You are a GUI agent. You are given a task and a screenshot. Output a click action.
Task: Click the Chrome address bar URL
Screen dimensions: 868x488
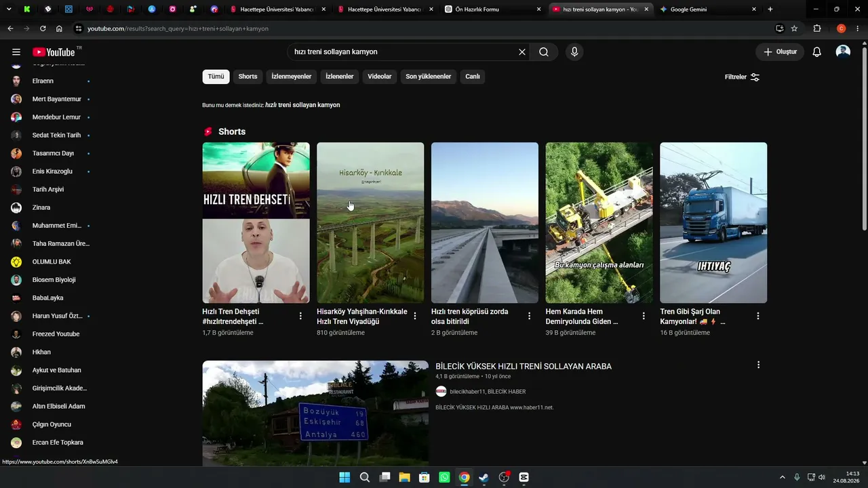click(x=178, y=28)
